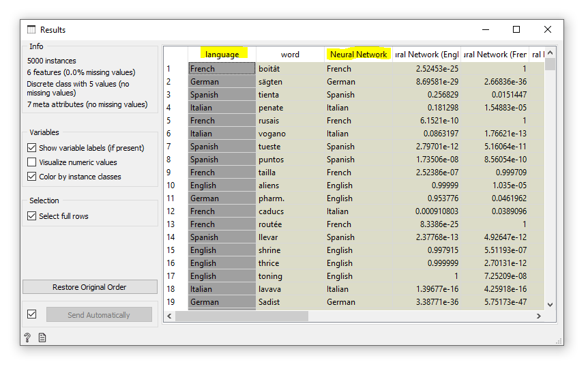Toggle Show variable labels checkbox
588x371 pixels.
(x=32, y=148)
